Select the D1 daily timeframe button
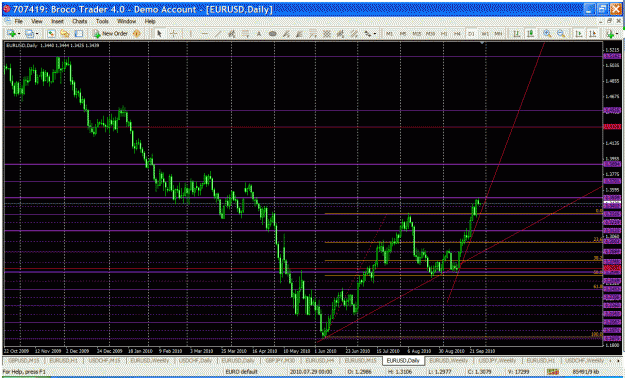This screenshot has width=625, height=378. pyautogui.click(x=471, y=34)
